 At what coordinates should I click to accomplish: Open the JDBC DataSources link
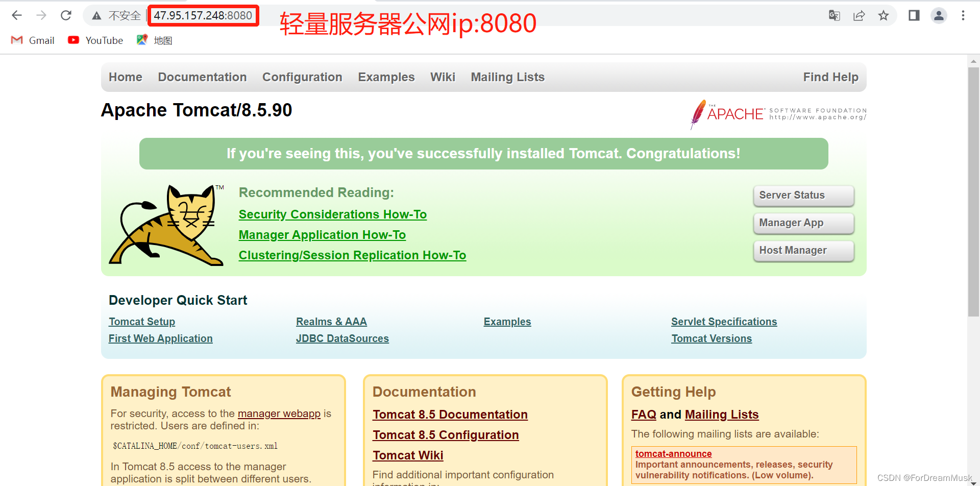(x=342, y=338)
